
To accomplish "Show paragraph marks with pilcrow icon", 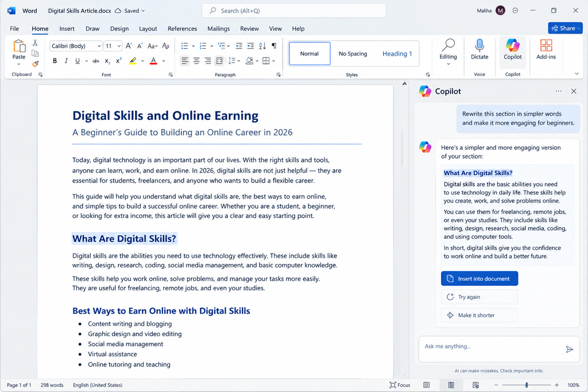I will tap(274, 46).
